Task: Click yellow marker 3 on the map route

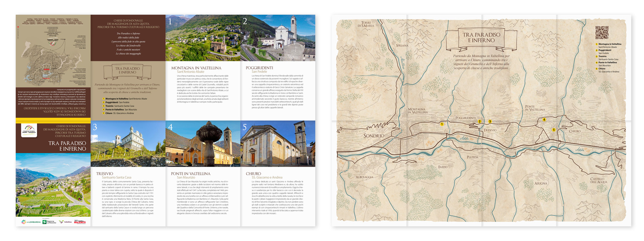Action: point(490,122)
